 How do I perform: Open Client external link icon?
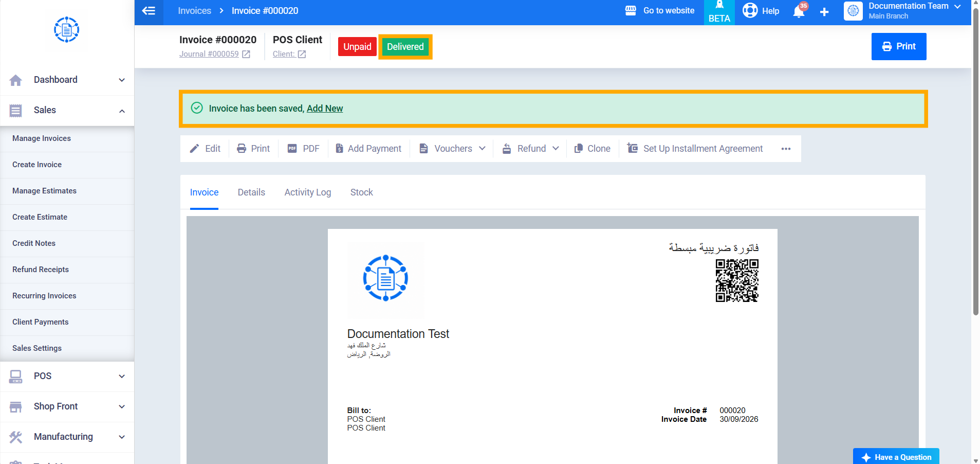(x=302, y=54)
